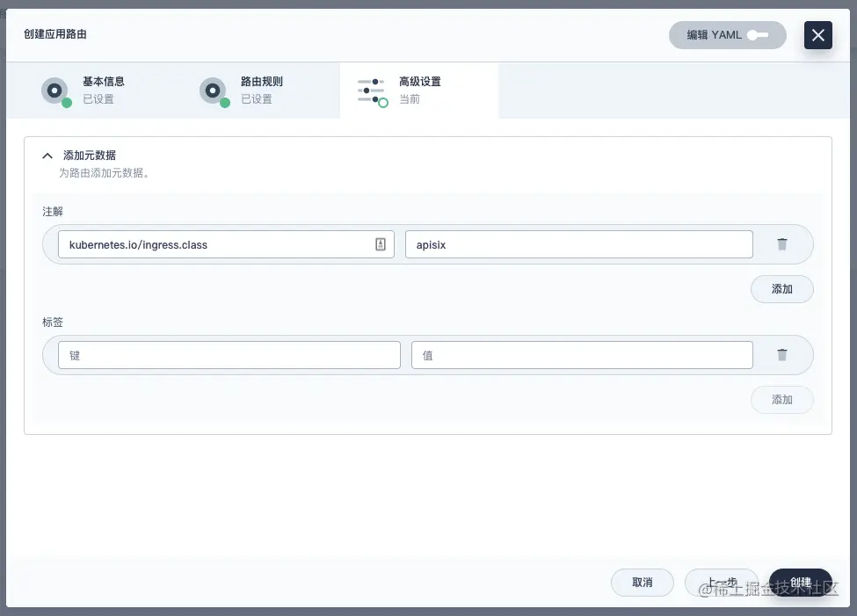The image size is (857, 616).
Task: Click the 路由规则 step icon
Action: [x=214, y=91]
